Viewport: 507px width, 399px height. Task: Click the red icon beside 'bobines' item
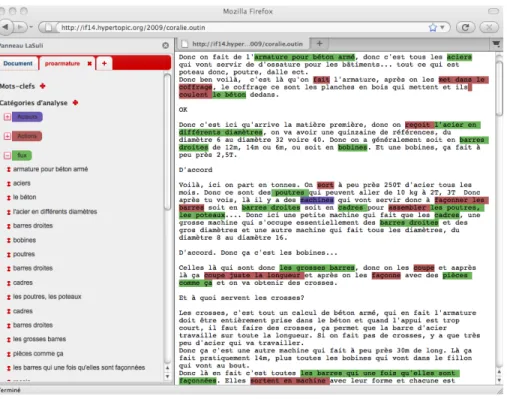(9, 240)
